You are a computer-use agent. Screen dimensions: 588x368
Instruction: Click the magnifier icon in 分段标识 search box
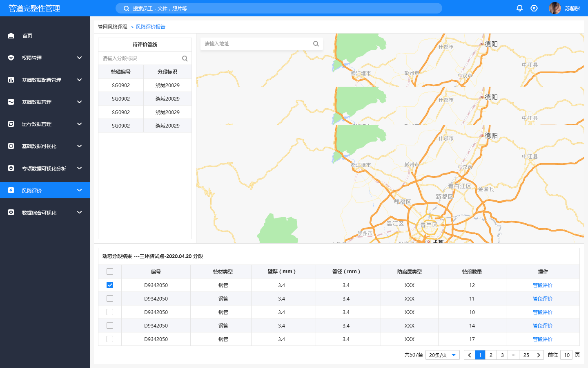click(185, 58)
